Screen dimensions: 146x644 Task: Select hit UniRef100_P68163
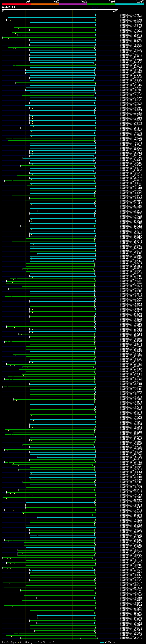click(x=131, y=304)
